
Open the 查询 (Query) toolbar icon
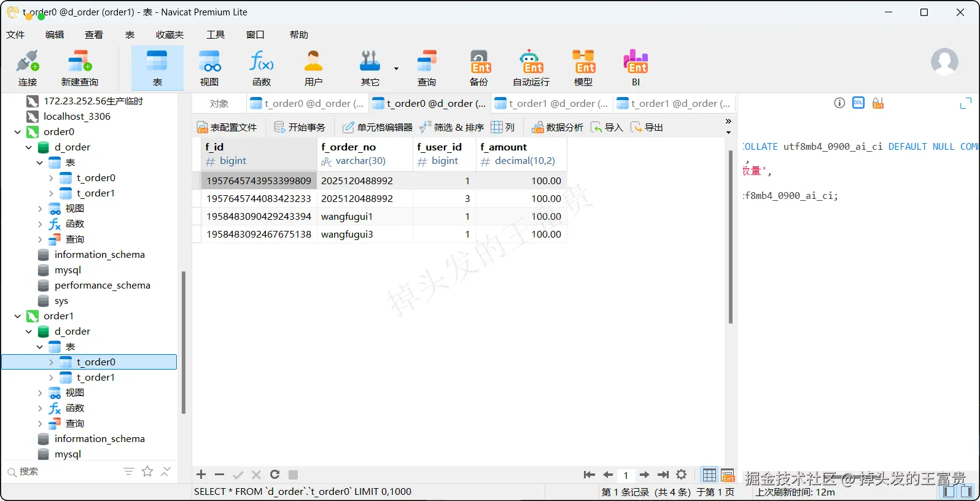coord(427,68)
